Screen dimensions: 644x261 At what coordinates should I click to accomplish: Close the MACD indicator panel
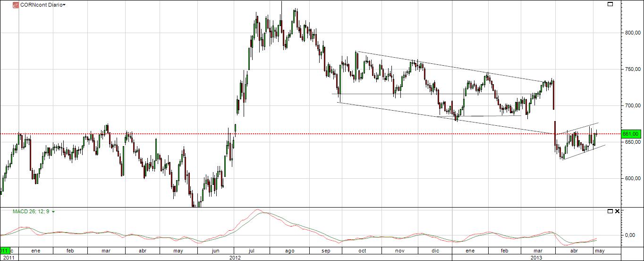[617, 211]
